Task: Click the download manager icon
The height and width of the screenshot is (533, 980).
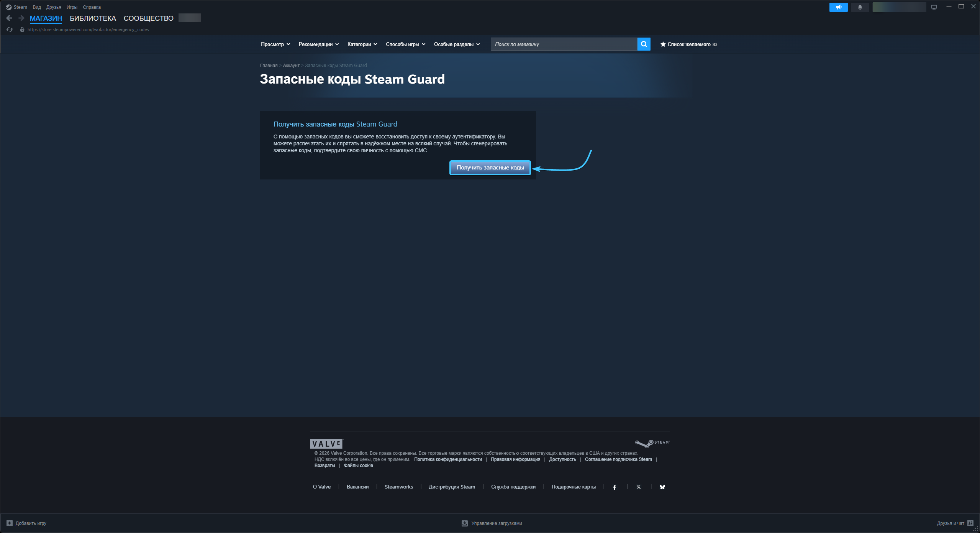Action: [464, 523]
